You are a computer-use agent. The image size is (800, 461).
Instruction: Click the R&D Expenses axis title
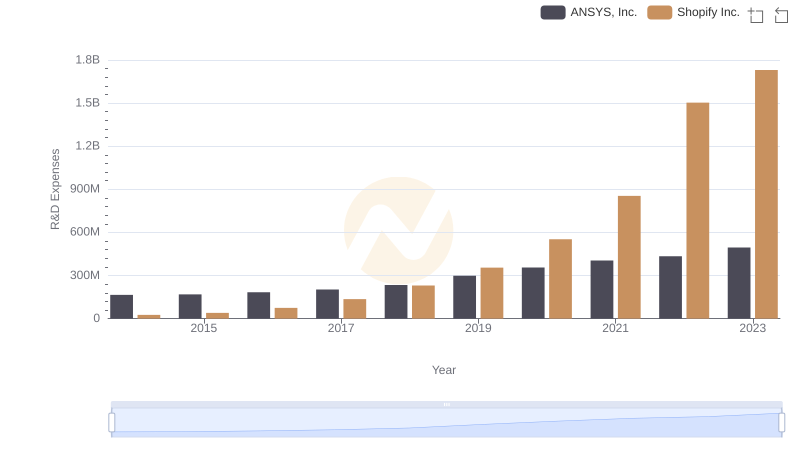click(x=55, y=189)
